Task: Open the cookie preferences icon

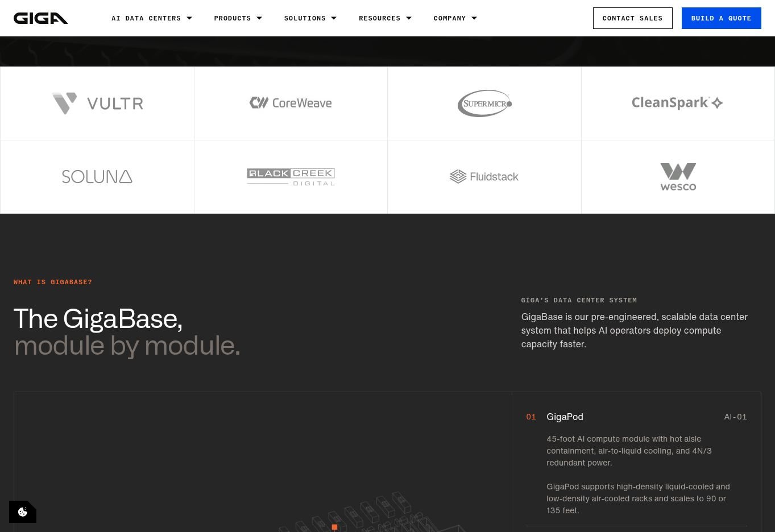Action: click(23, 512)
